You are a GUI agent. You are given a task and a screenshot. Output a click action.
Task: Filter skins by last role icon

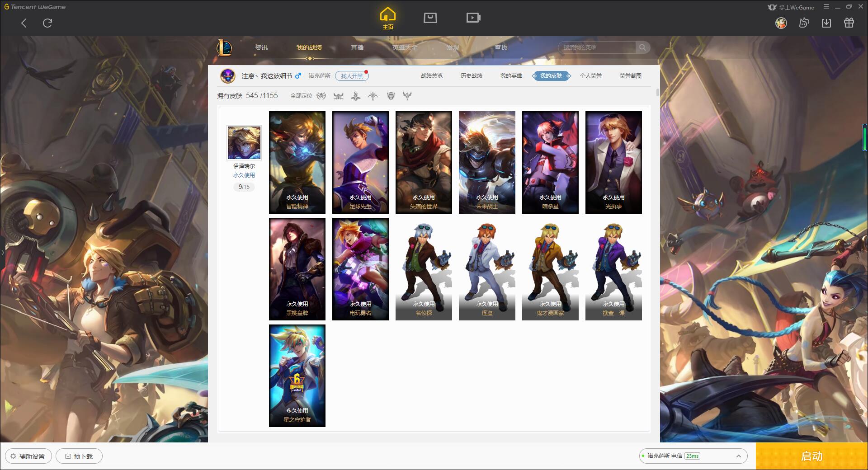[407, 95]
